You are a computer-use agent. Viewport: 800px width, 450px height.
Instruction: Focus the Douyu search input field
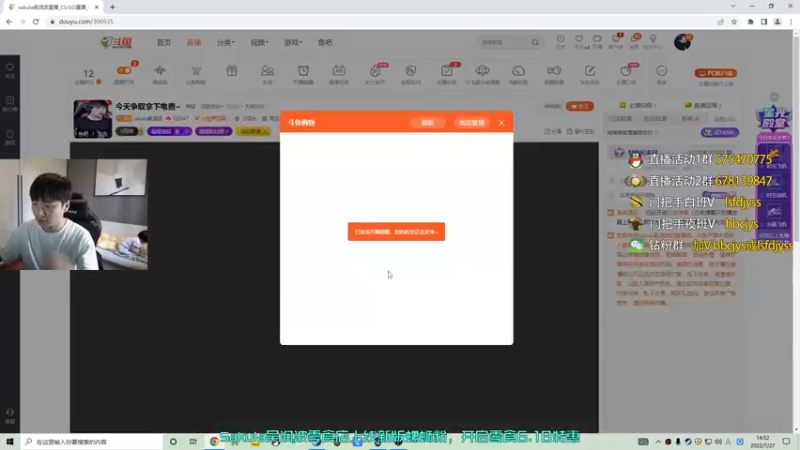[x=503, y=42]
